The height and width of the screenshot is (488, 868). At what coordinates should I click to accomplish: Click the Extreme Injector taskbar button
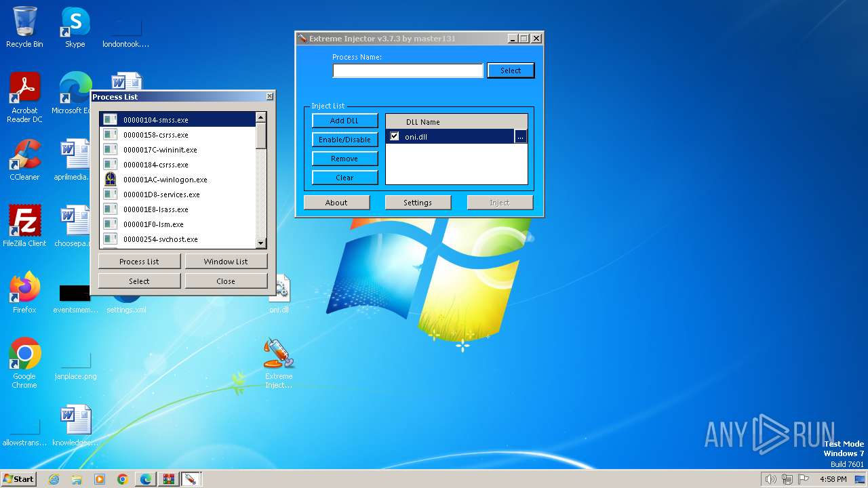pos(191,479)
